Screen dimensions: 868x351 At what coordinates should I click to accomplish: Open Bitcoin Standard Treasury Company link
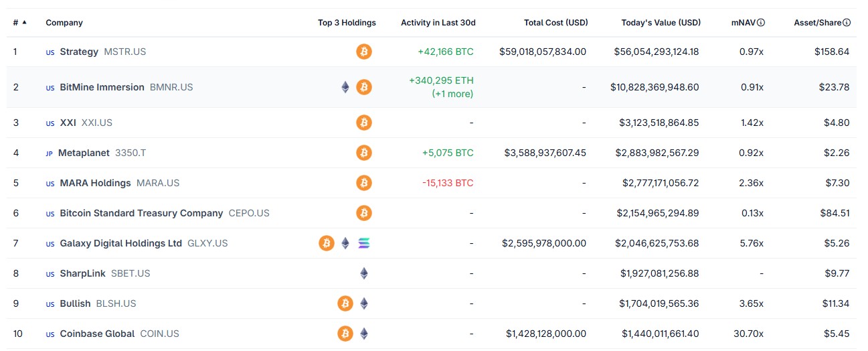click(x=141, y=213)
